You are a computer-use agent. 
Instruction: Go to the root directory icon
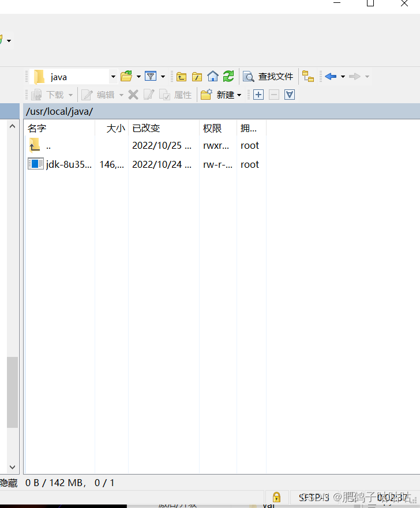[197, 77]
